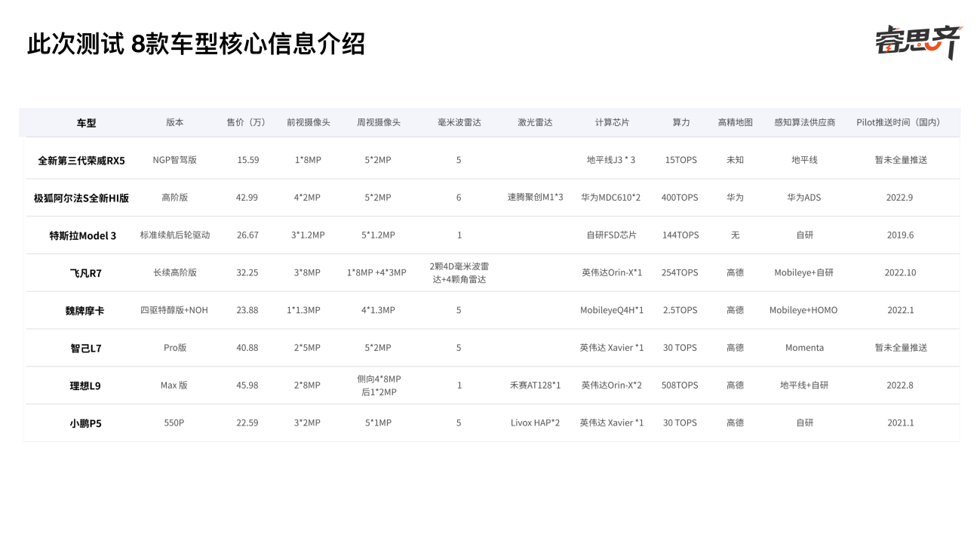Click the Livox HAP*2 lidar cell
This screenshot has width=980, height=550.
click(535, 423)
